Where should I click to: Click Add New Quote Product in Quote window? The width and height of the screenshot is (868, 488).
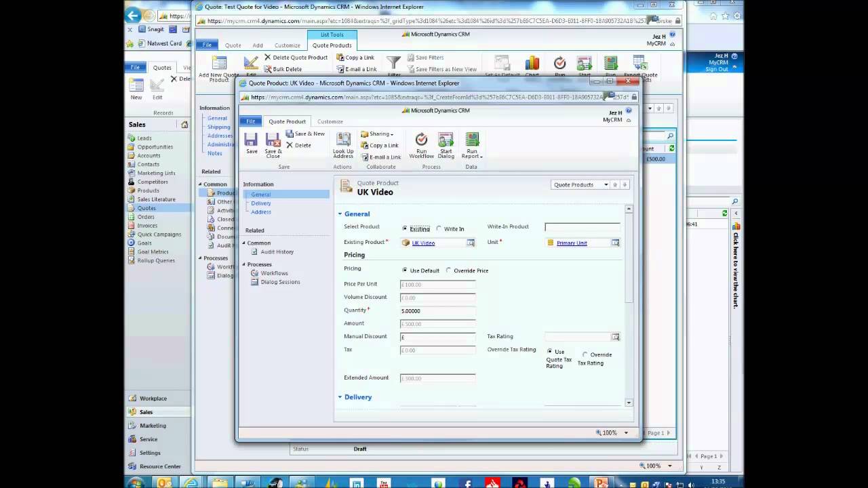[x=218, y=68]
